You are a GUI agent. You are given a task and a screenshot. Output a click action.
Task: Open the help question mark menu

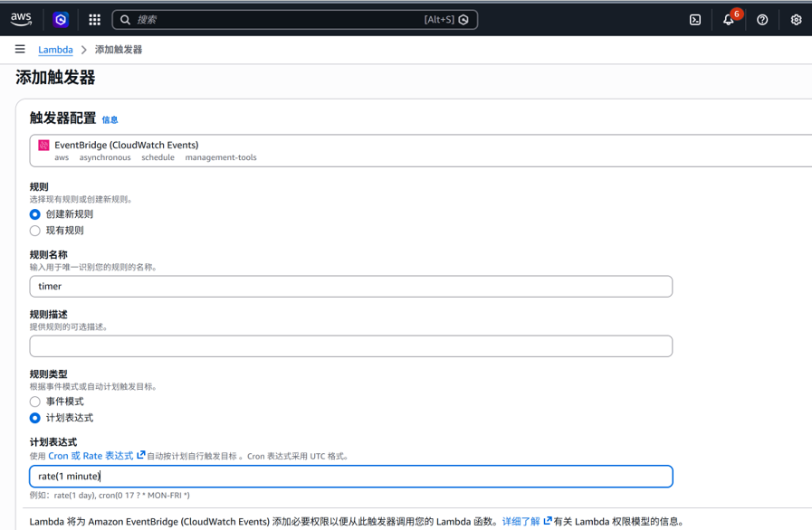tap(762, 20)
